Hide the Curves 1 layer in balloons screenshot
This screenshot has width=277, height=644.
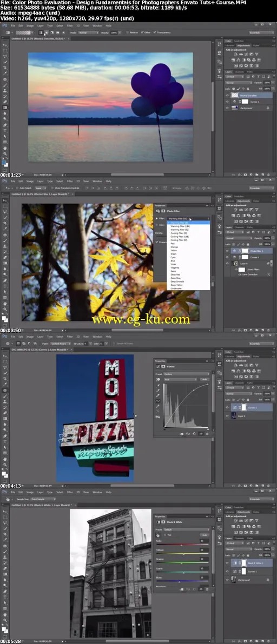(227, 102)
